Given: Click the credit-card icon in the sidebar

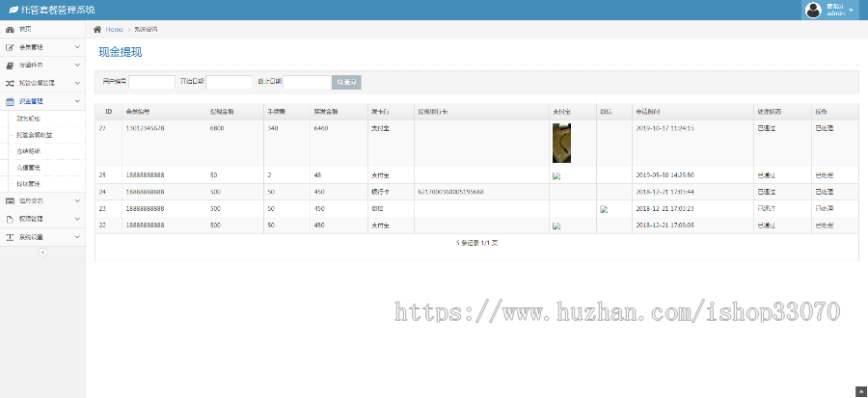Looking at the screenshot, I should coord(10,200).
